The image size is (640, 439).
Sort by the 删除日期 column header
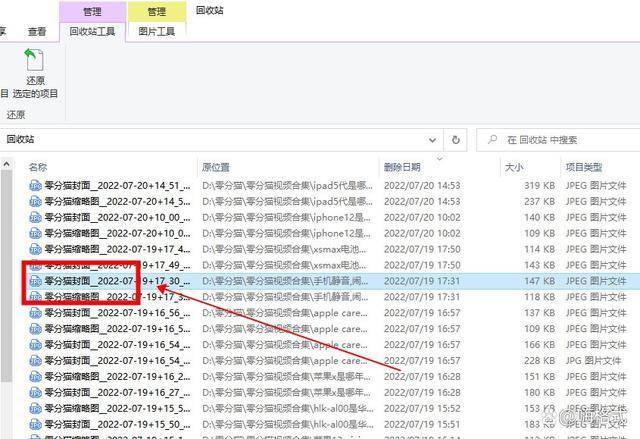tap(402, 167)
